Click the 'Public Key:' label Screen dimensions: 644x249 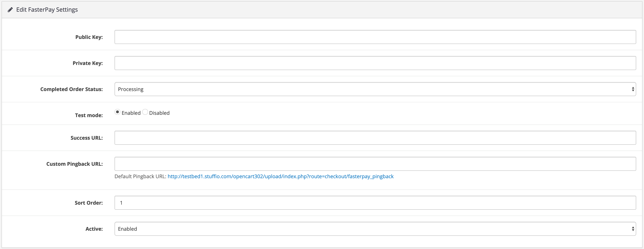[x=89, y=37]
